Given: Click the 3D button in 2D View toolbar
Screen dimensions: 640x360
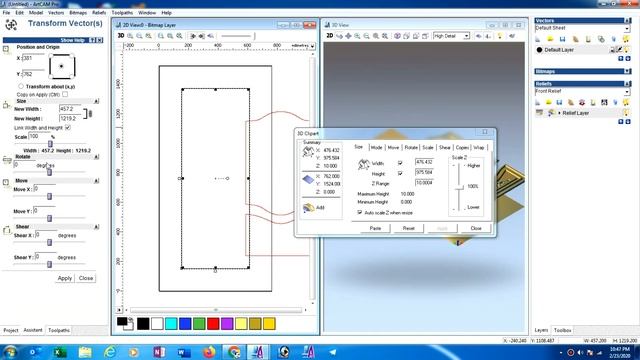Looking at the screenshot, I should [x=121, y=36].
